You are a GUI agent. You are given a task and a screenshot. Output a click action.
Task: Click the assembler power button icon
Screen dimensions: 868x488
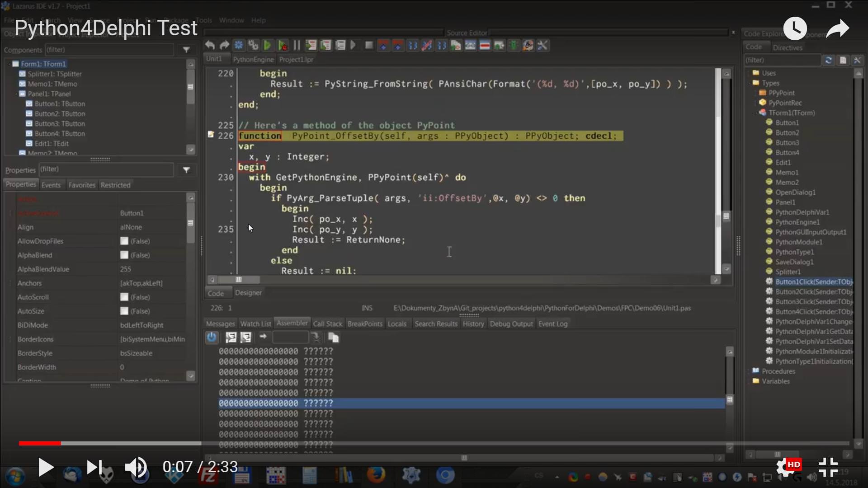pos(212,337)
